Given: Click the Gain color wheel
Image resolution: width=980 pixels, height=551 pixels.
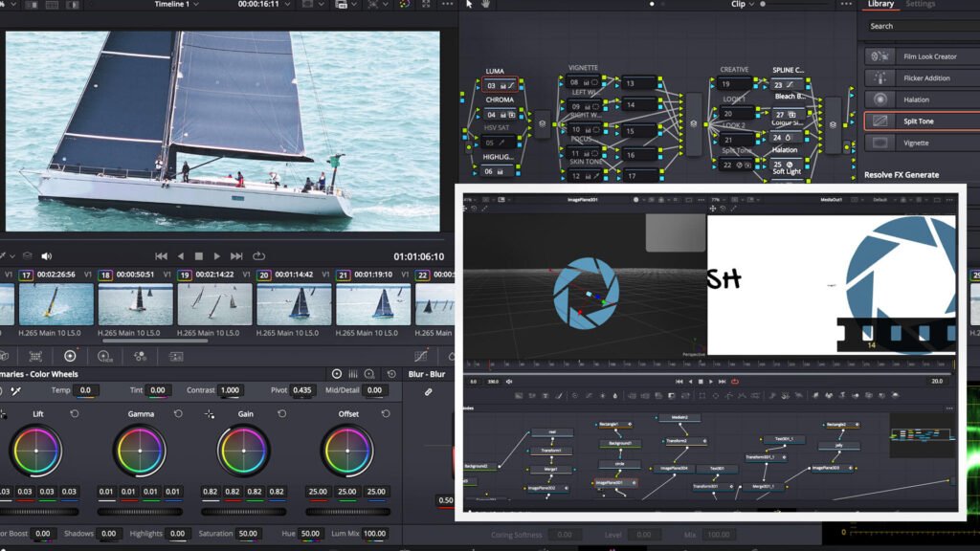Looking at the screenshot, I should pos(244,451).
